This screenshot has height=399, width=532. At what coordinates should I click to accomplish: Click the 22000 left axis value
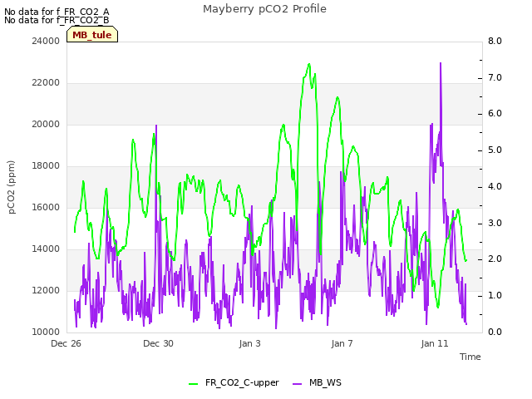coord(46,83)
